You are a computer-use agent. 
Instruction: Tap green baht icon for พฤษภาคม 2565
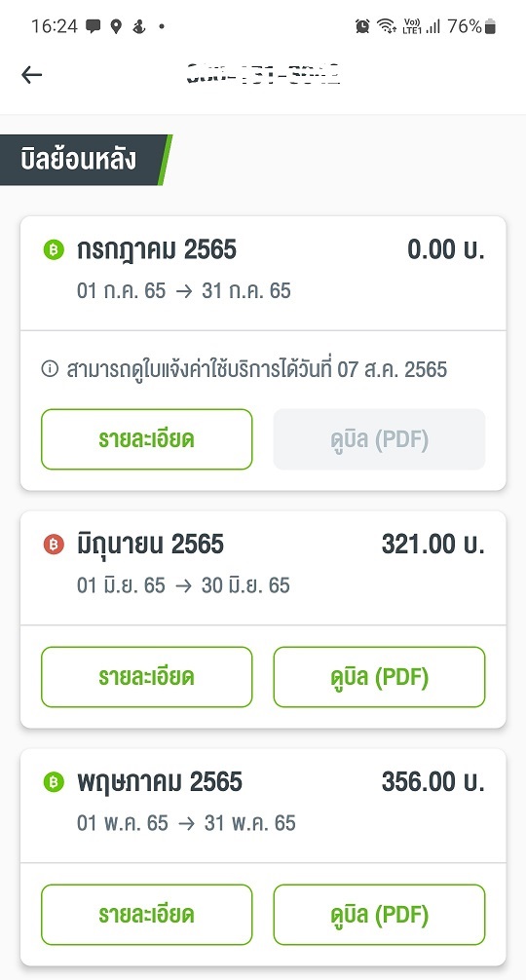(x=54, y=782)
